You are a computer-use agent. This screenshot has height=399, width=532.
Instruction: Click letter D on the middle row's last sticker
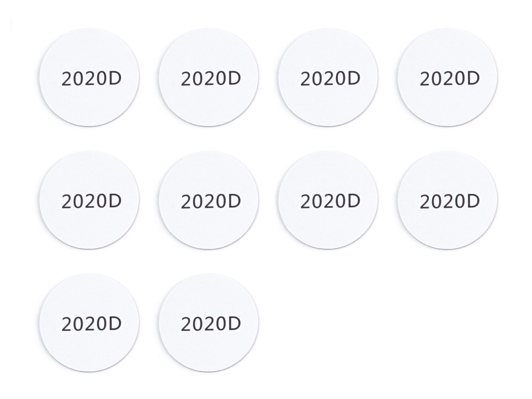(473, 201)
